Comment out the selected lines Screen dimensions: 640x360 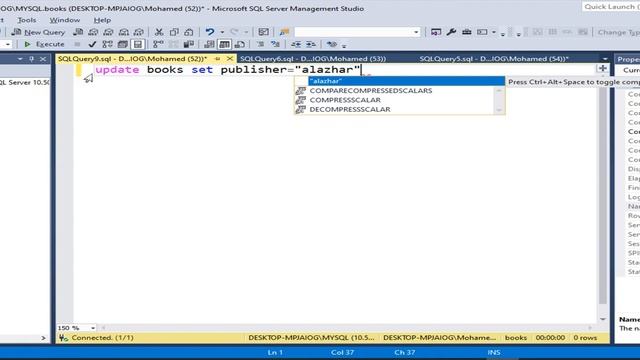[260, 44]
